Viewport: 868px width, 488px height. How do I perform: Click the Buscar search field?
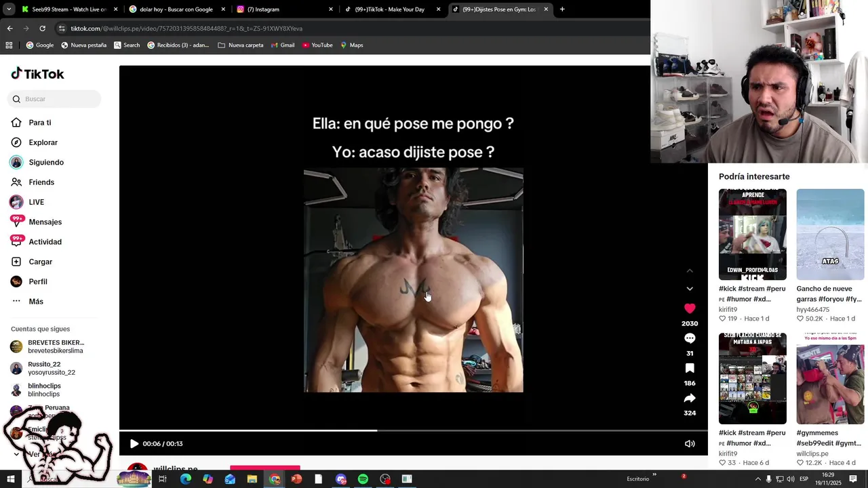point(54,99)
